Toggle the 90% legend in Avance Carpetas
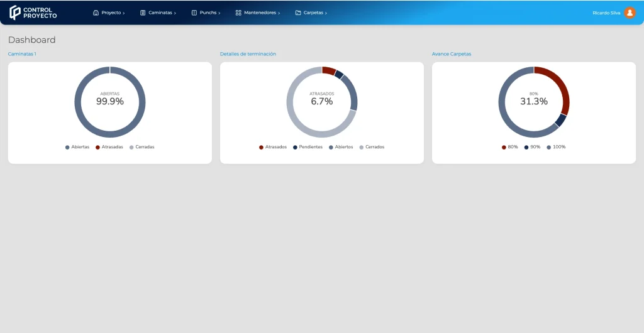The width and height of the screenshot is (644, 333). (x=535, y=147)
